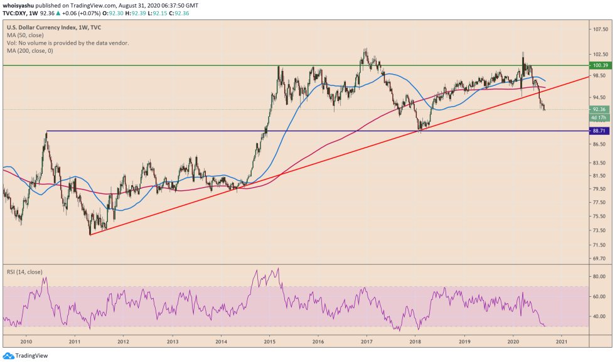This screenshot has width=615, height=364.
Task: Click the 2018 label on time axis
Action: tap(415, 342)
